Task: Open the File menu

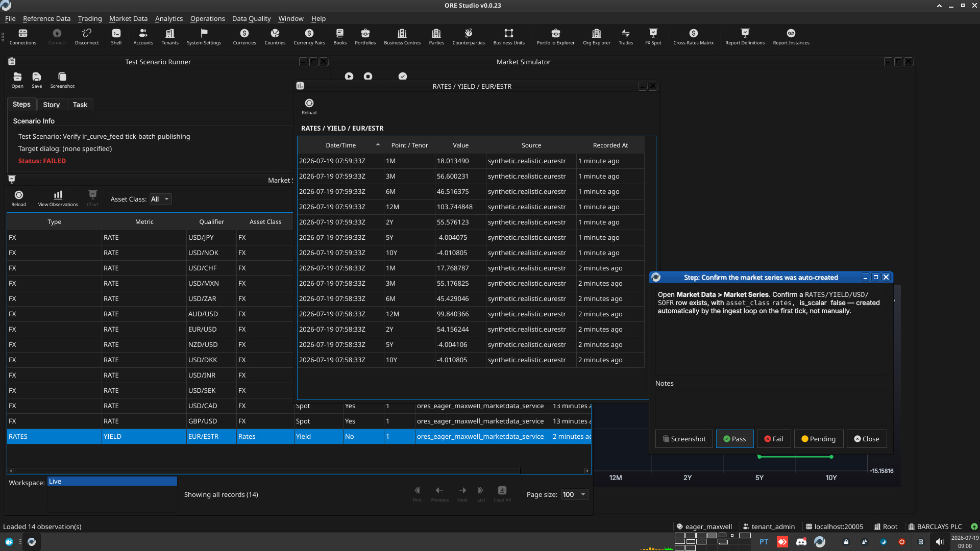Action: 10,18
